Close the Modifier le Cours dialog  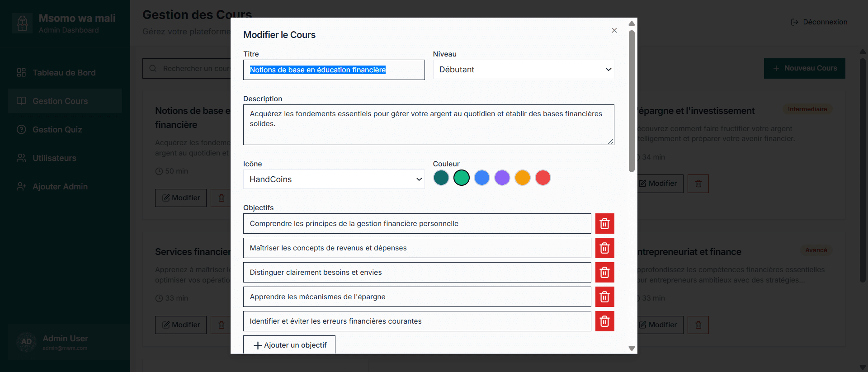pos(614,30)
